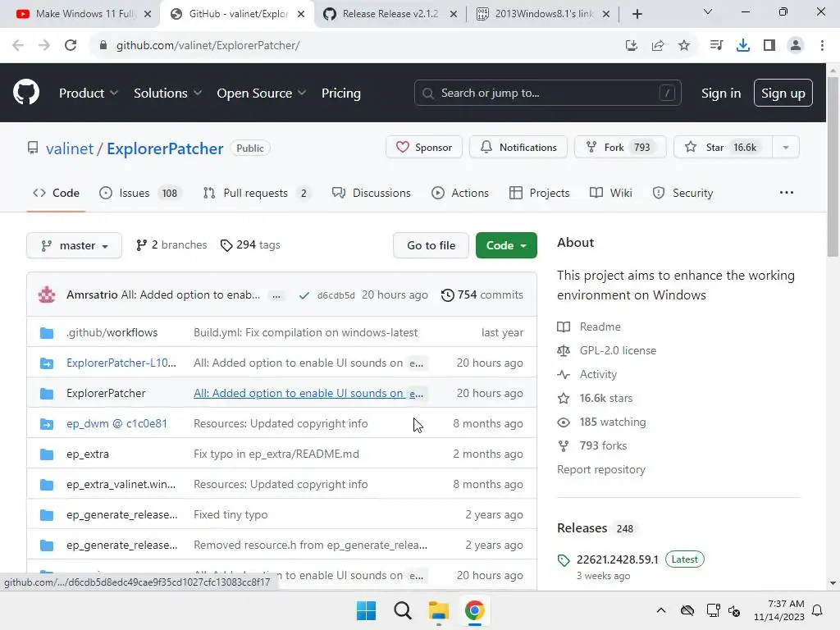Expand the Solutions menu
The height and width of the screenshot is (630, 840).
pyautogui.click(x=167, y=93)
